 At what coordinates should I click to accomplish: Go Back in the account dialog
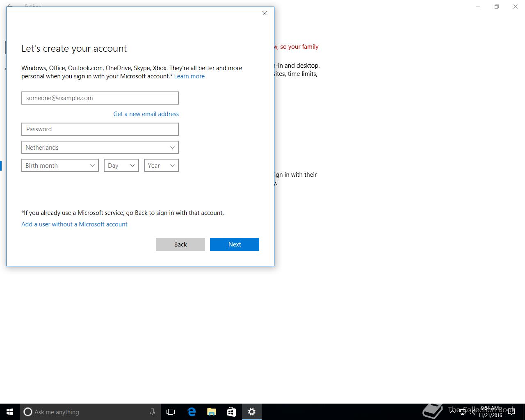click(180, 244)
